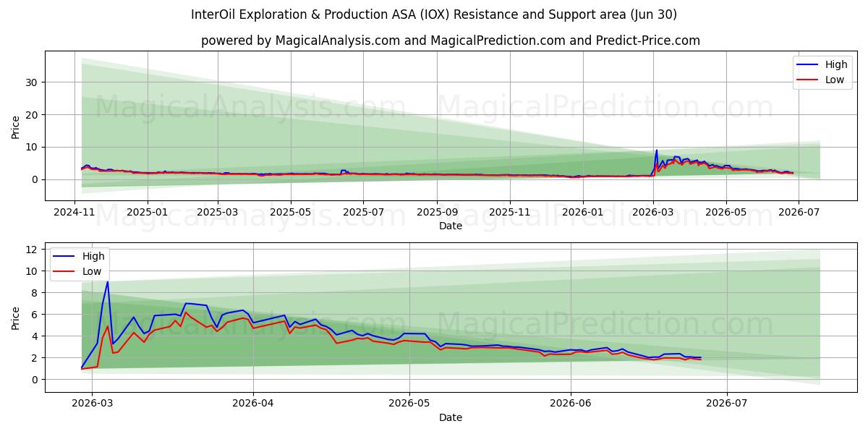Click the 2025-05 tick label
The width and height of the screenshot is (868, 434).
tap(291, 212)
